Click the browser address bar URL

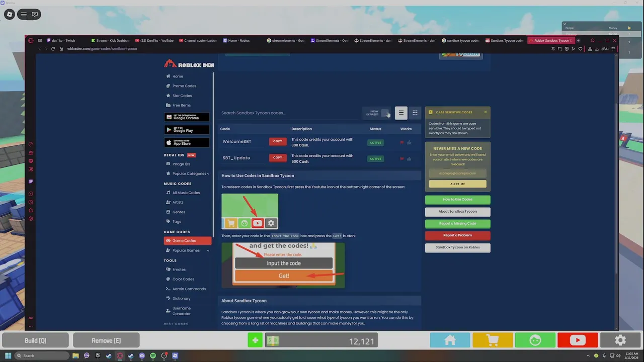coord(102,49)
